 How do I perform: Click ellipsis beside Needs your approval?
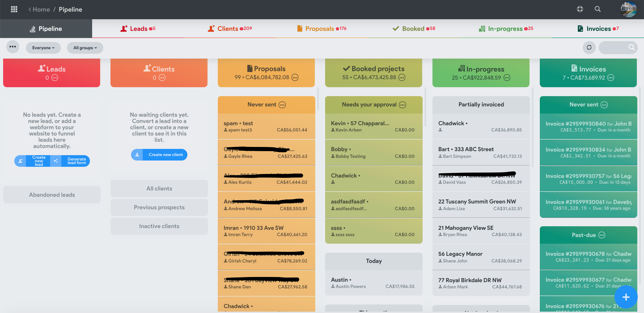click(402, 105)
